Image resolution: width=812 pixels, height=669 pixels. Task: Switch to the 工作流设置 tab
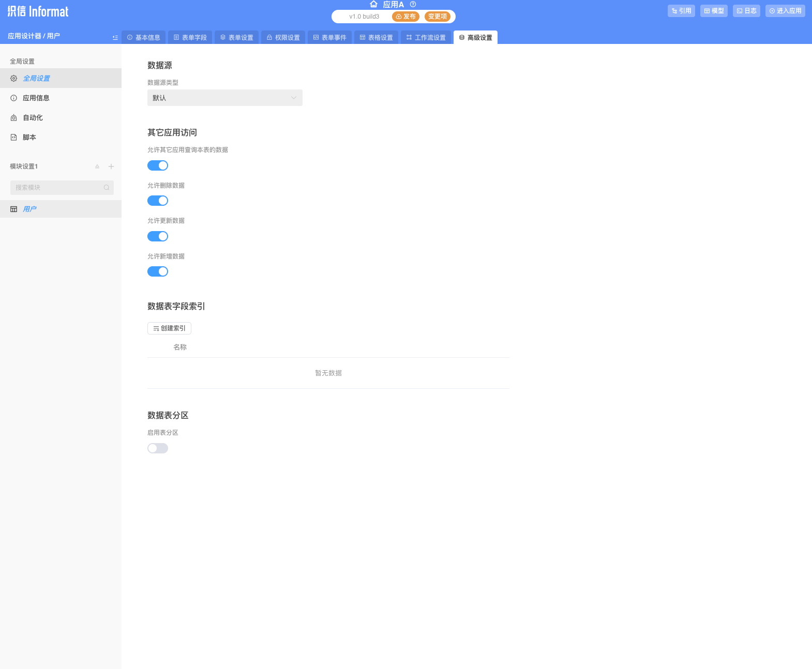point(426,37)
